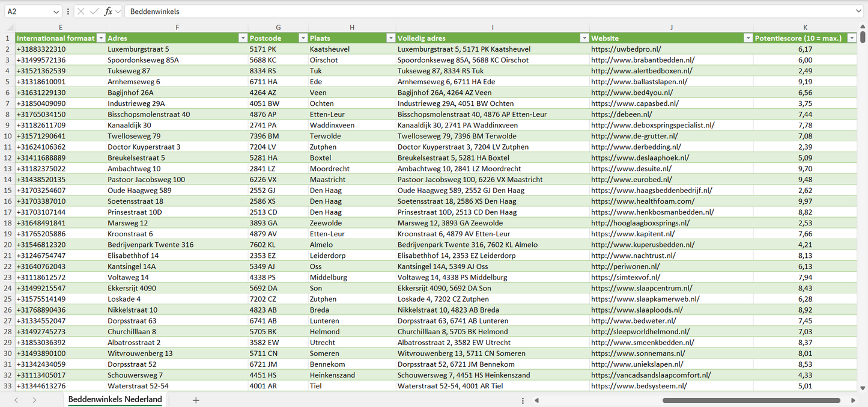Screen dimensions: 868x407
Task: Click the horizontal scrollbar right arrow
Action: point(853,400)
